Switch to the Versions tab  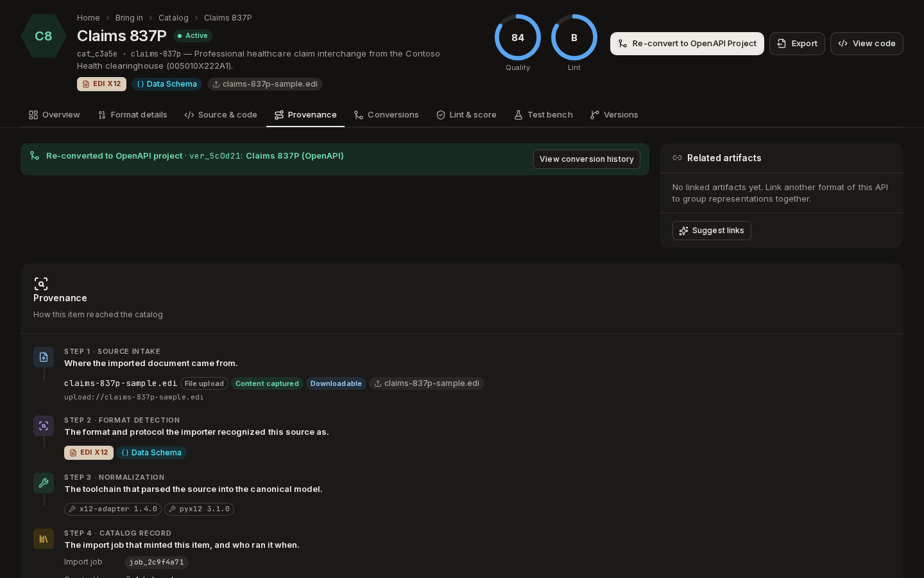pos(614,115)
